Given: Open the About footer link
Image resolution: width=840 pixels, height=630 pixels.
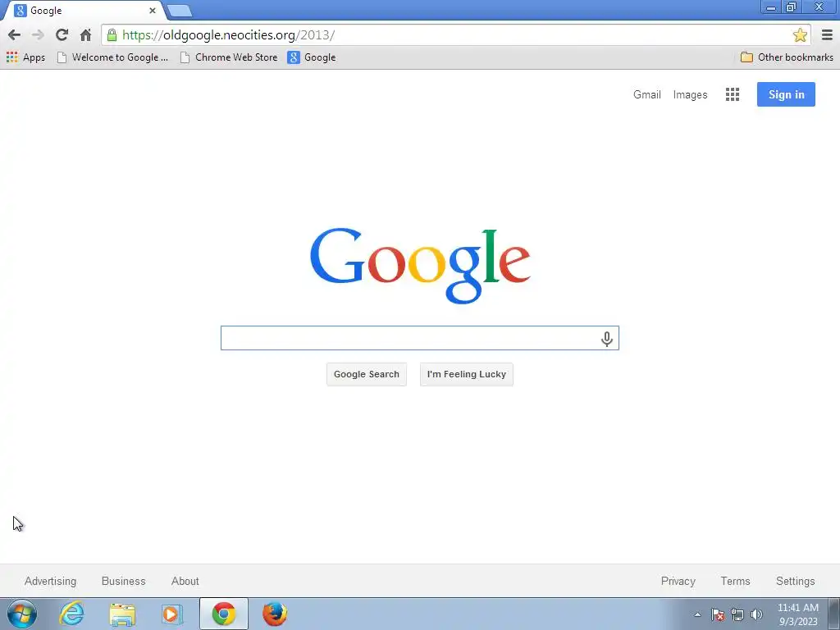Looking at the screenshot, I should [185, 582].
